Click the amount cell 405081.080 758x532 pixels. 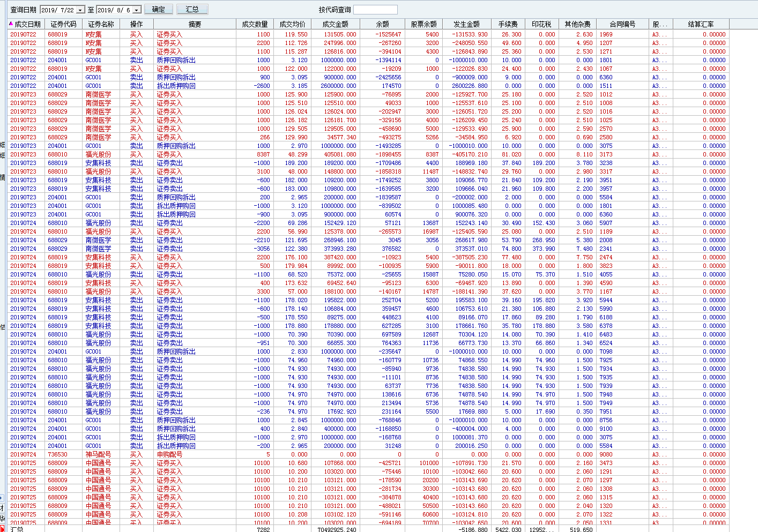click(340, 154)
